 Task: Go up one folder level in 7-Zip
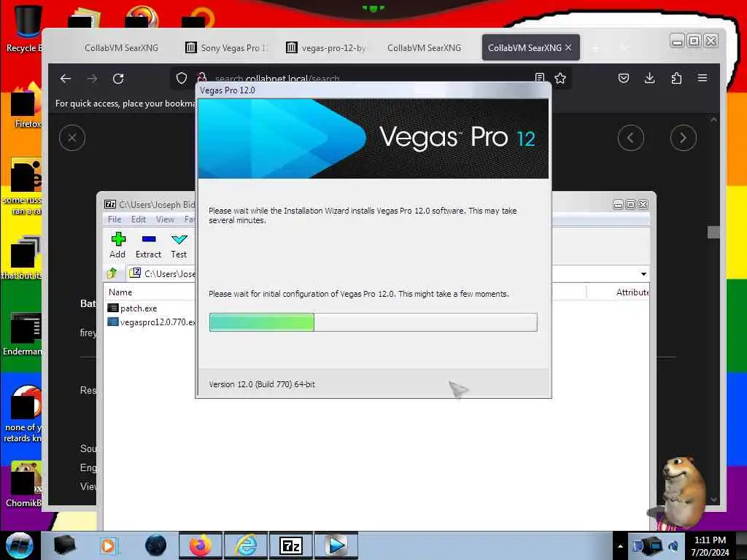tap(112, 273)
